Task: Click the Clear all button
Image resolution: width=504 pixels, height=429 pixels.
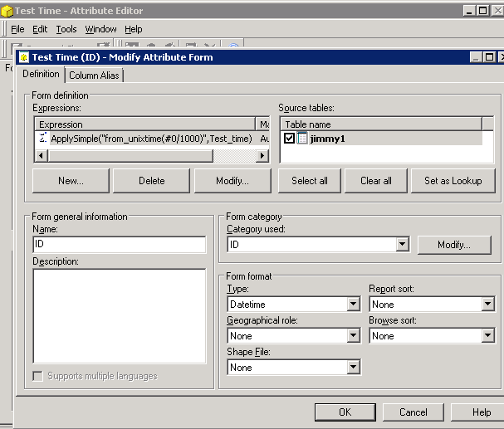Action: [376, 181]
